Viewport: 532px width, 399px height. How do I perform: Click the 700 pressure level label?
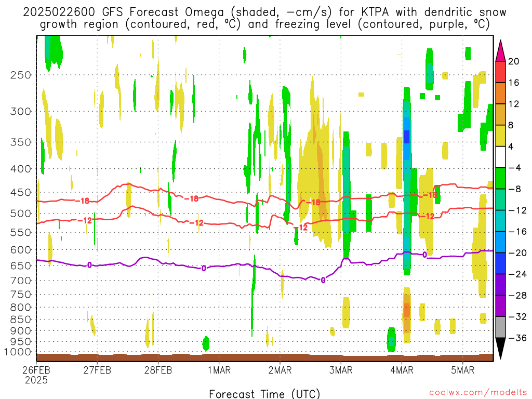[x=21, y=281]
